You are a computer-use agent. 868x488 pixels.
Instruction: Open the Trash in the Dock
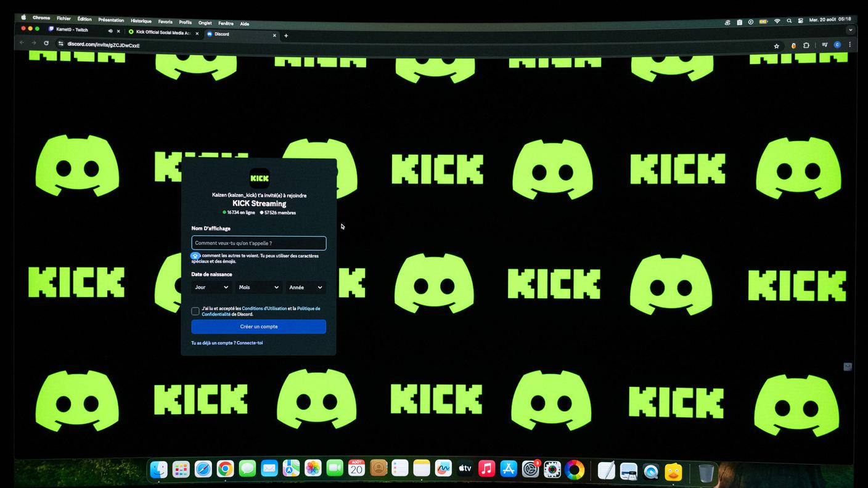tap(706, 473)
